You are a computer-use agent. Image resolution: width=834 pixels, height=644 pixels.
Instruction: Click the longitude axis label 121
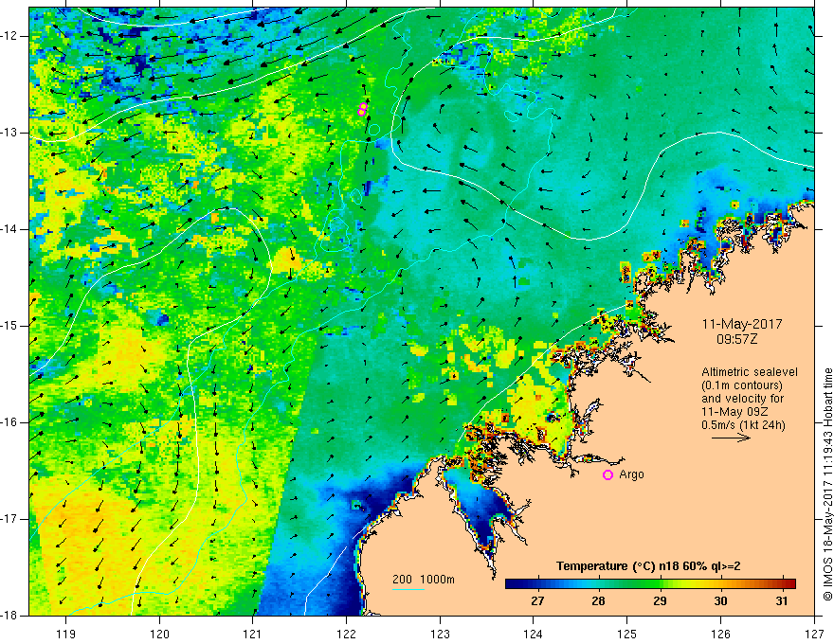pos(253,634)
